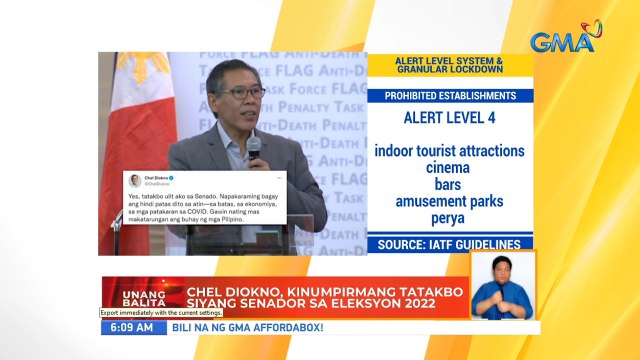Click the tweet text starting 'Yes, tatakbo ulit'
This screenshot has width=640, height=360.
pos(203,208)
